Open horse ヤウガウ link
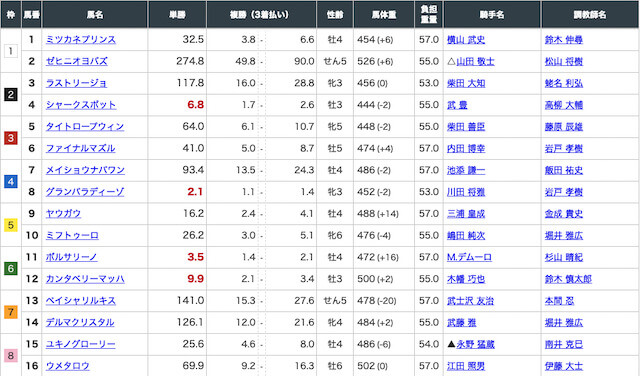Image resolution: width=640 pixels, height=376 pixels. (x=63, y=214)
